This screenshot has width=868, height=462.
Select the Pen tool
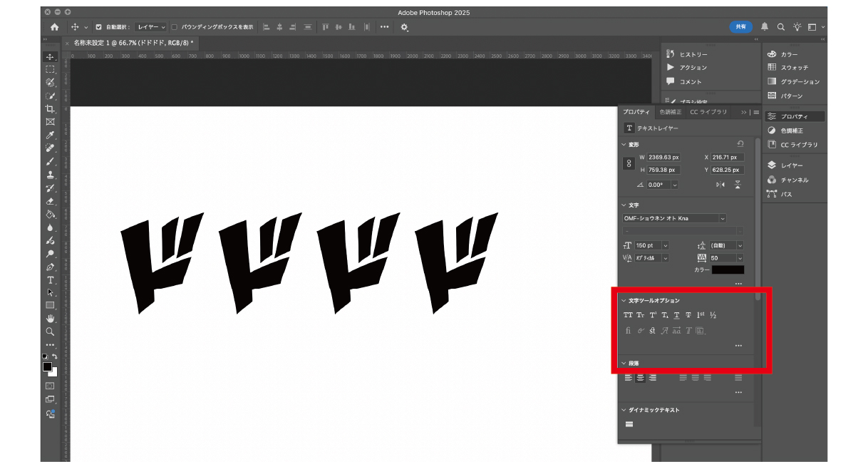click(x=50, y=267)
